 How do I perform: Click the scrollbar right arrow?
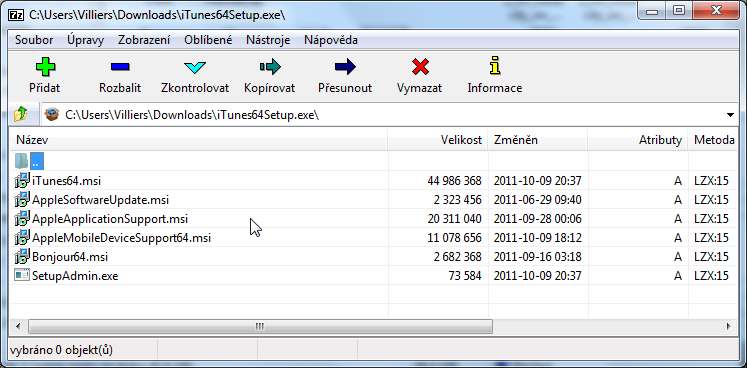tap(728, 327)
